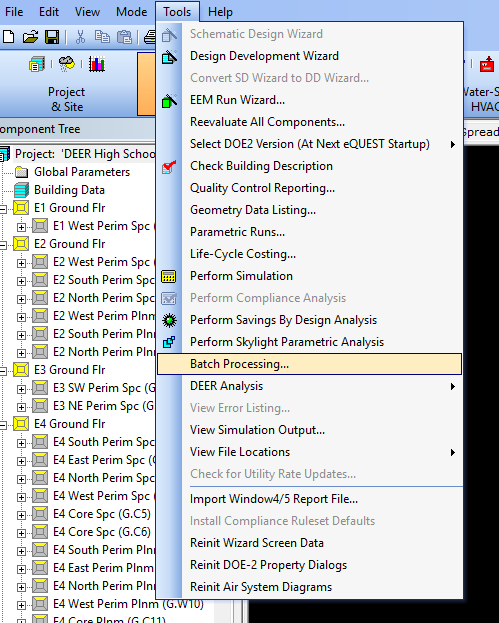Click the Global Parameters folder icon

click(21, 172)
